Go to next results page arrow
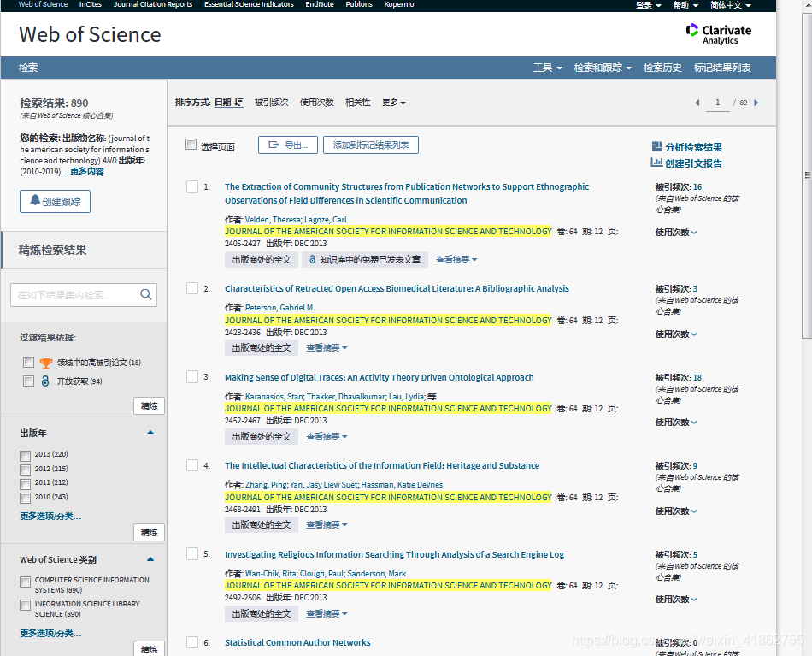The height and width of the screenshot is (656, 812). coord(756,103)
